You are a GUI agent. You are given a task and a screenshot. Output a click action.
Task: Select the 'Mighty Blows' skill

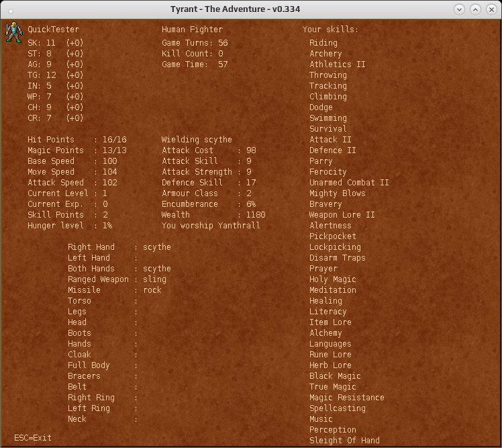(x=338, y=193)
